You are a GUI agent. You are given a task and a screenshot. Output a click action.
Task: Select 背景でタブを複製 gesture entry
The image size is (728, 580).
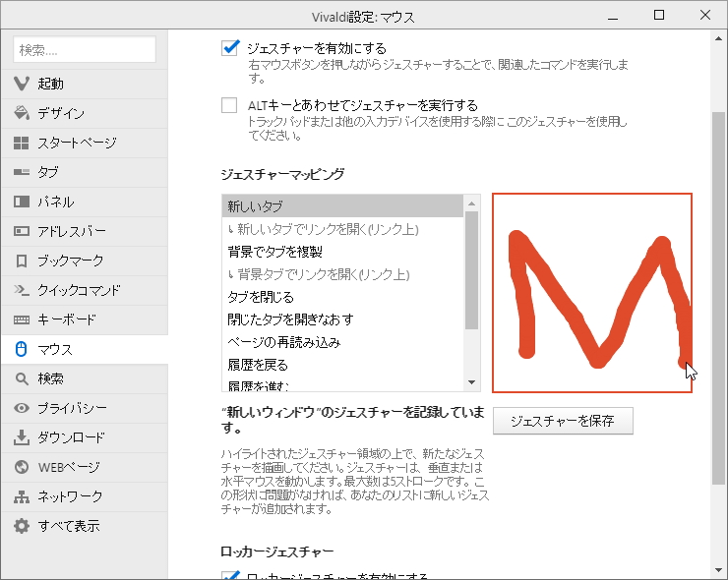(342, 252)
